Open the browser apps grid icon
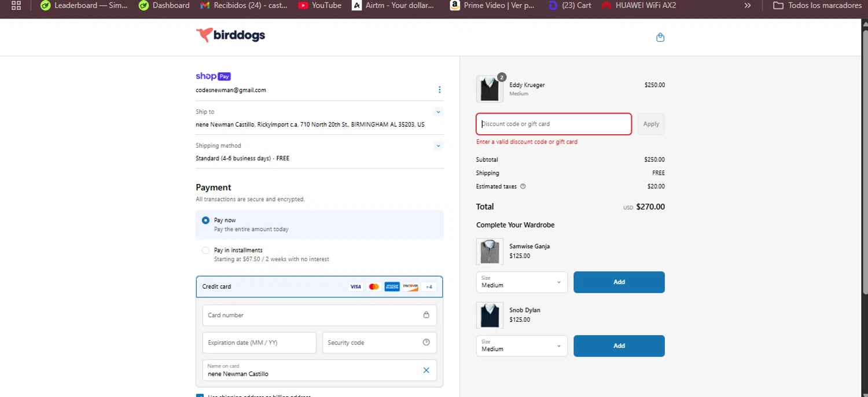 (16, 5)
